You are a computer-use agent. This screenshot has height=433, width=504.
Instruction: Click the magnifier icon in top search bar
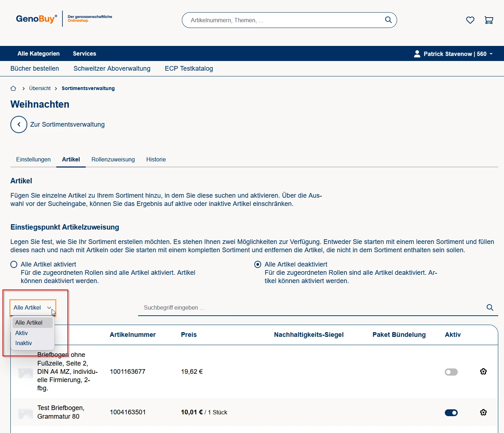(x=388, y=20)
